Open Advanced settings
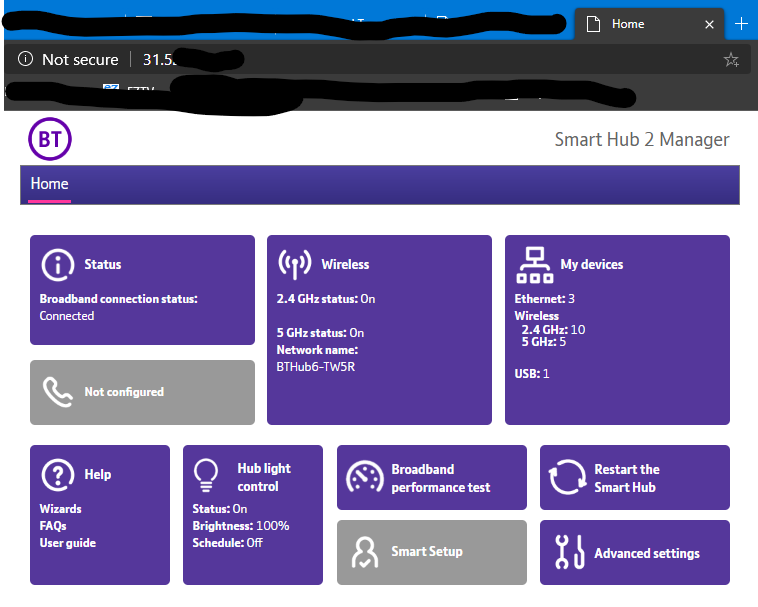 (647, 553)
